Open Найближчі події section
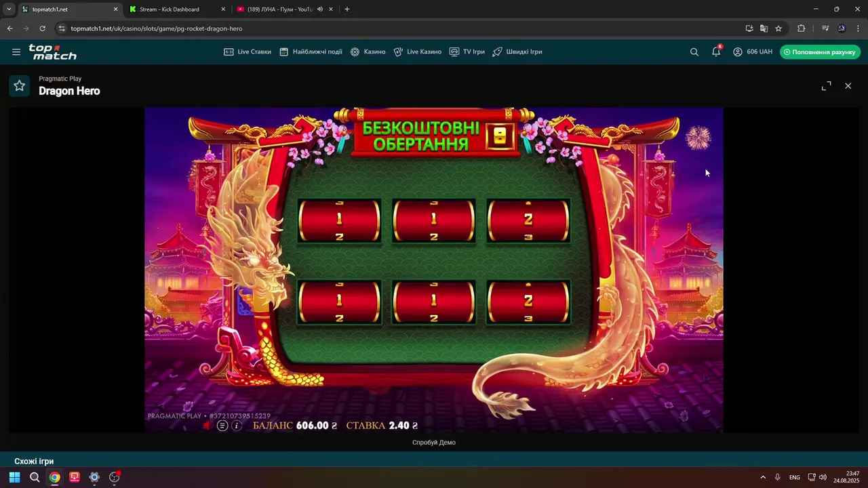The image size is (868, 488). click(311, 52)
